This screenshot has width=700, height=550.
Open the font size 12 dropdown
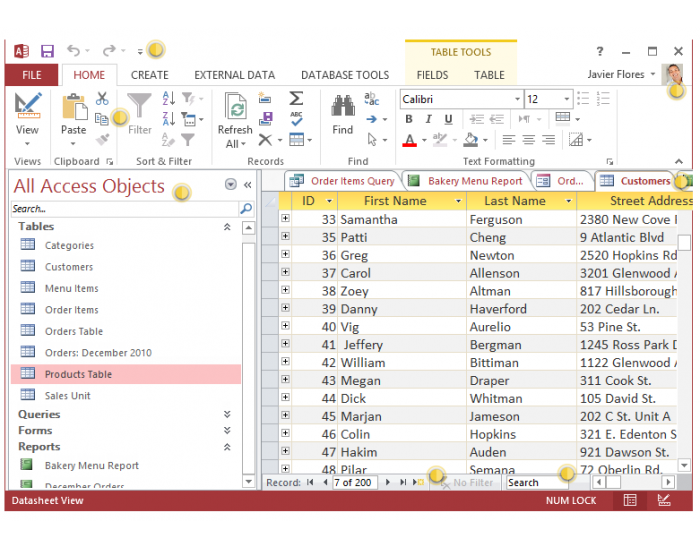pyautogui.click(x=567, y=99)
